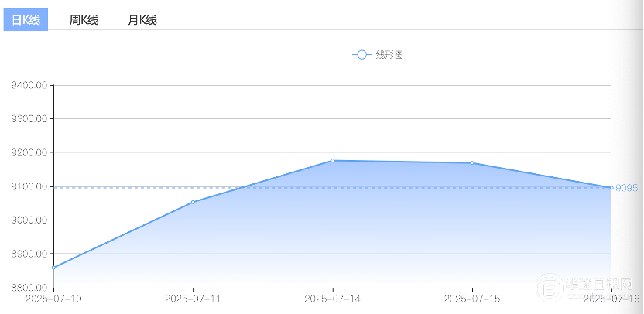Click the 线形图 legend text label
Viewport: 644px width, 314px height.
(x=389, y=55)
